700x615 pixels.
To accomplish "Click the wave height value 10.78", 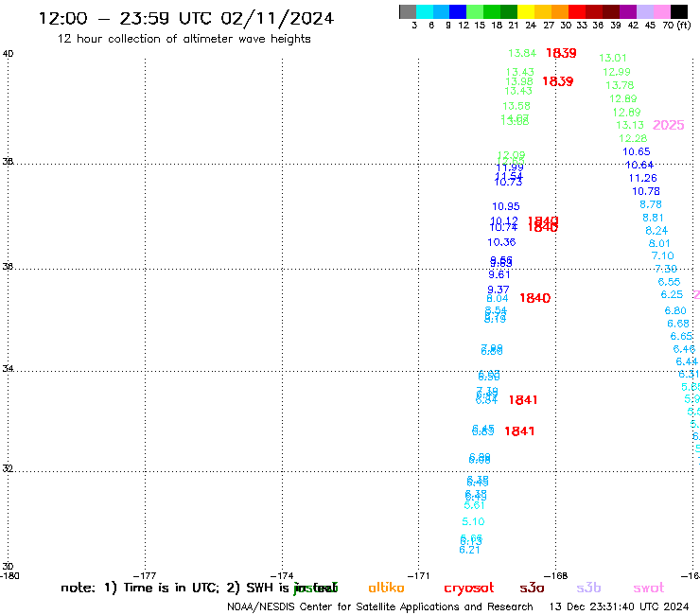I will click(x=645, y=192).
